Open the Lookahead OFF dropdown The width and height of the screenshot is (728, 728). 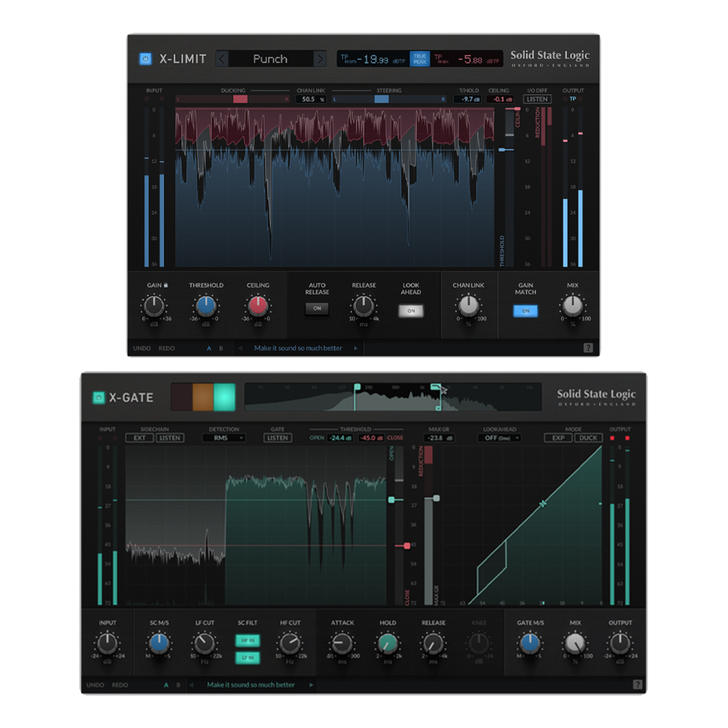[x=500, y=437]
